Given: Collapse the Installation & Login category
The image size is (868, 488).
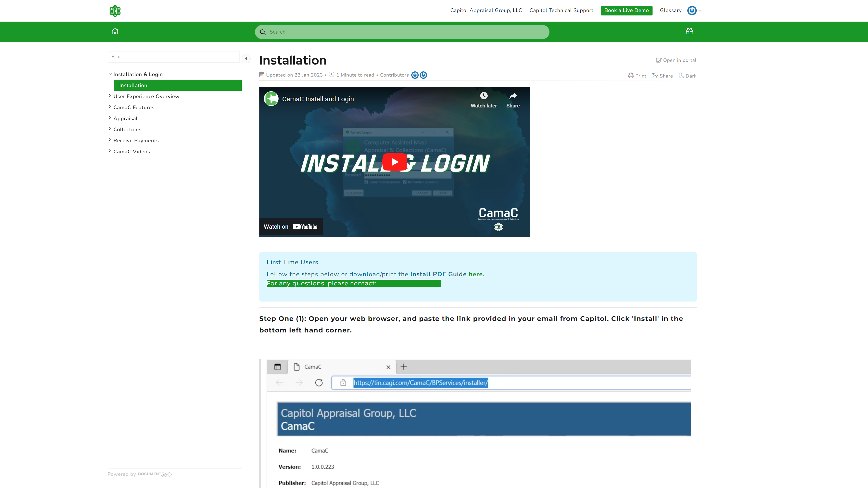Looking at the screenshot, I should (110, 74).
